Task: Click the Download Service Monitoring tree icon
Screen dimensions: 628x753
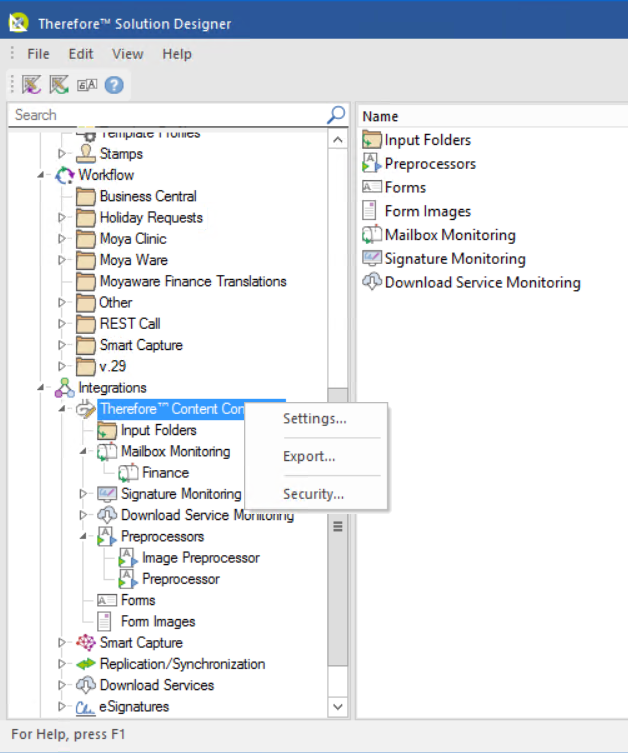Action: coord(107,515)
